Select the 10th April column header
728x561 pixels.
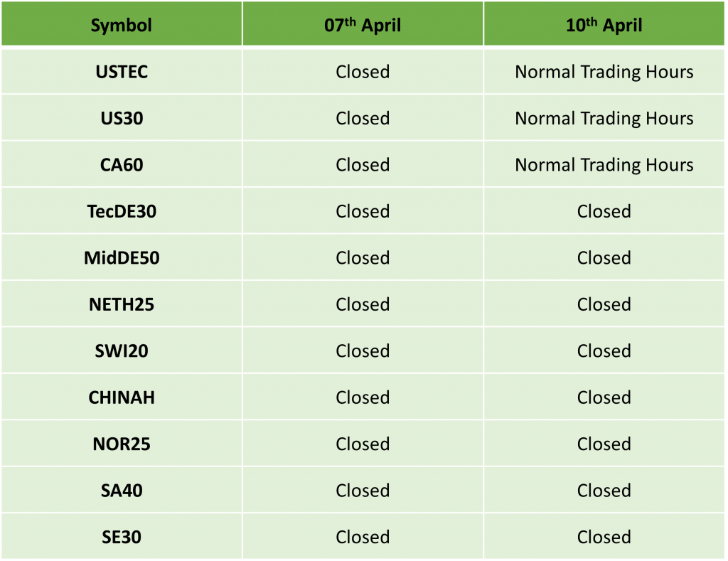pos(604,24)
